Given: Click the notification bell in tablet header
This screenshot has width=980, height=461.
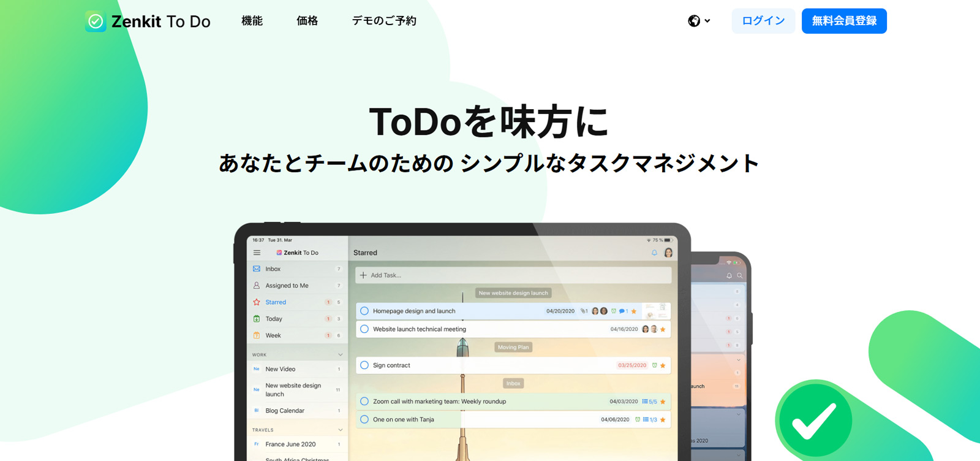Looking at the screenshot, I should pyautogui.click(x=654, y=253).
